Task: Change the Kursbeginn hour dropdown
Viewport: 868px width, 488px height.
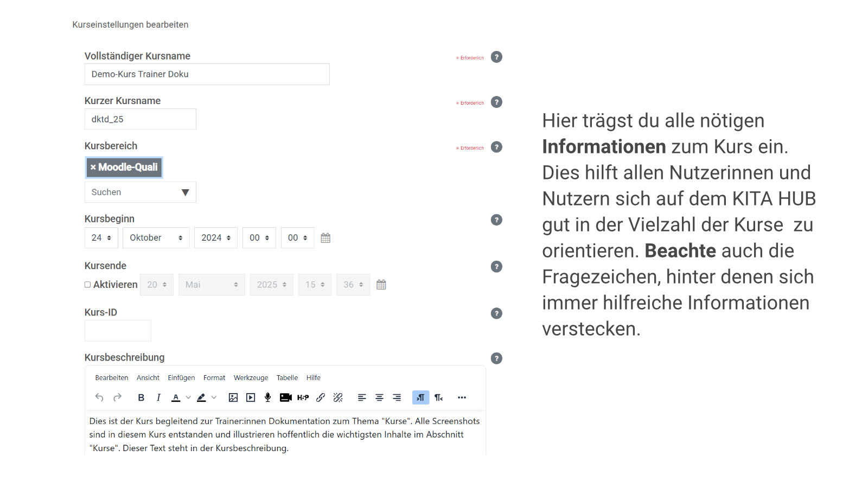Action: click(259, 238)
